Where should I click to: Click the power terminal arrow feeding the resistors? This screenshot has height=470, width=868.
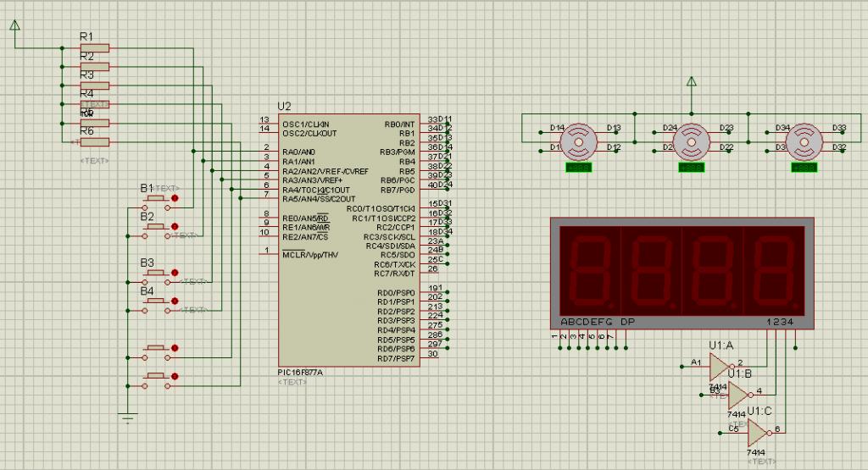(15, 25)
